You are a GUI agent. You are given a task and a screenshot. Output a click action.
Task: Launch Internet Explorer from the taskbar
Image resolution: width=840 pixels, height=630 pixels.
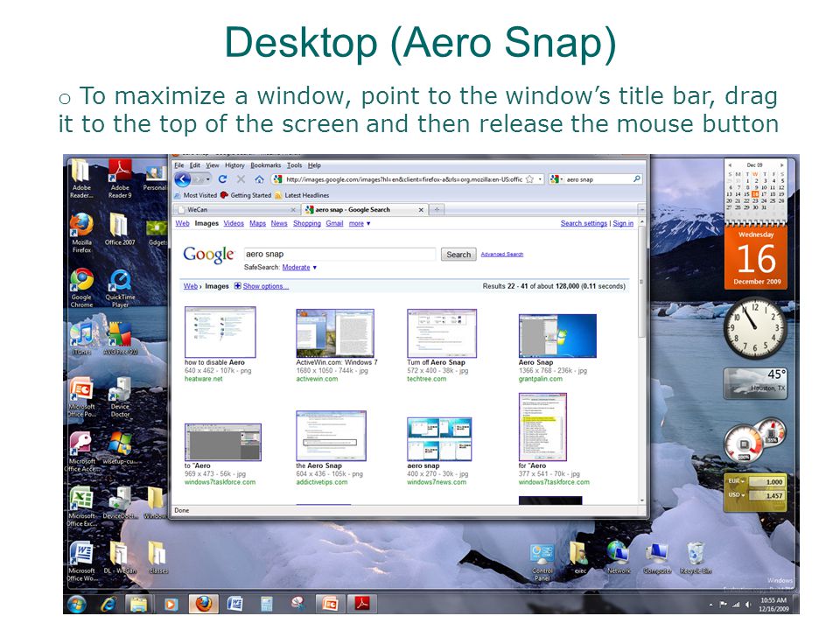click(108, 605)
